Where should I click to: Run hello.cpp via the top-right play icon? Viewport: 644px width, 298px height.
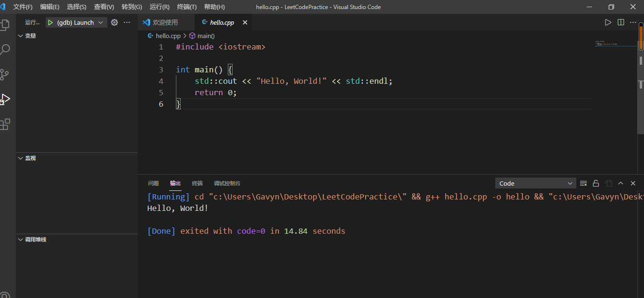tap(608, 22)
